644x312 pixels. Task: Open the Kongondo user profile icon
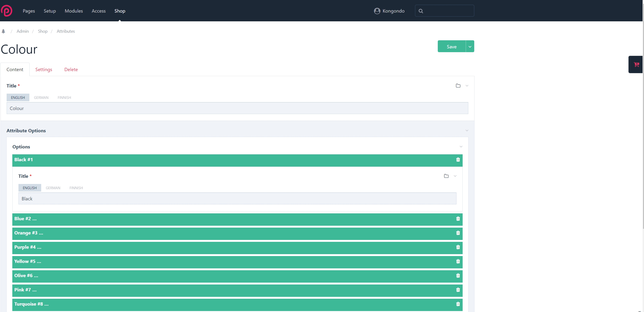pyautogui.click(x=377, y=11)
